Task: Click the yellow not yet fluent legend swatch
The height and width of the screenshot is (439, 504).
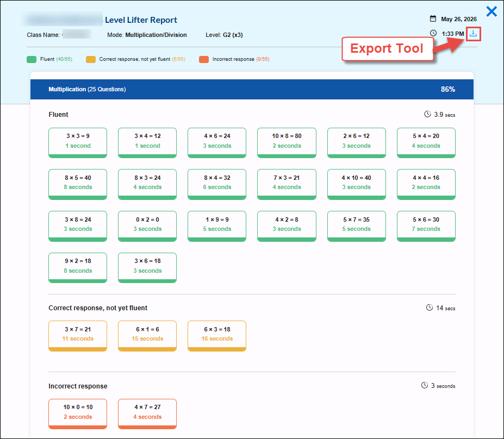Action: tap(91, 59)
